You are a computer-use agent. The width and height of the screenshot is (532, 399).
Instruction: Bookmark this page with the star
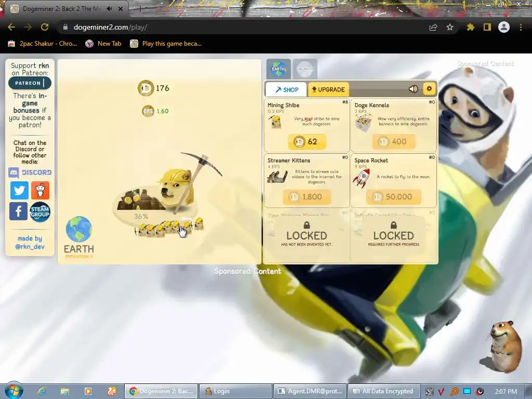(450, 27)
